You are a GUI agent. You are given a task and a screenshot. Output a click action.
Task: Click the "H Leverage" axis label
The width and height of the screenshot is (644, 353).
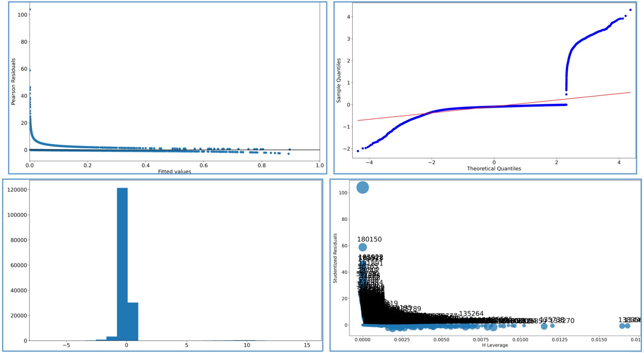495,345
